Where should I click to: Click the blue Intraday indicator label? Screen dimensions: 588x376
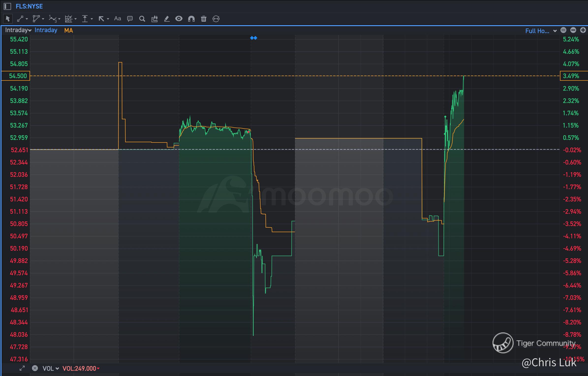click(46, 30)
